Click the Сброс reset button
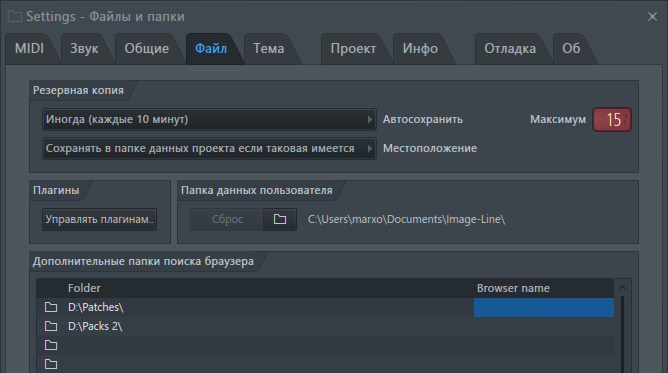 coord(227,219)
